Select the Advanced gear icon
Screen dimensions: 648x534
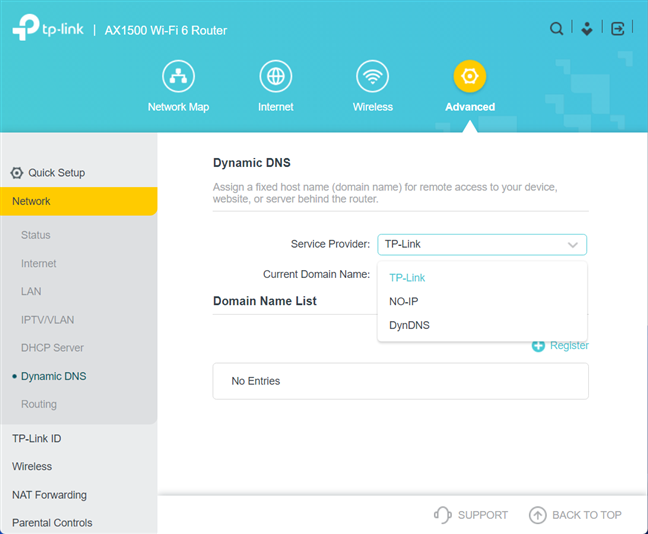click(x=469, y=76)
